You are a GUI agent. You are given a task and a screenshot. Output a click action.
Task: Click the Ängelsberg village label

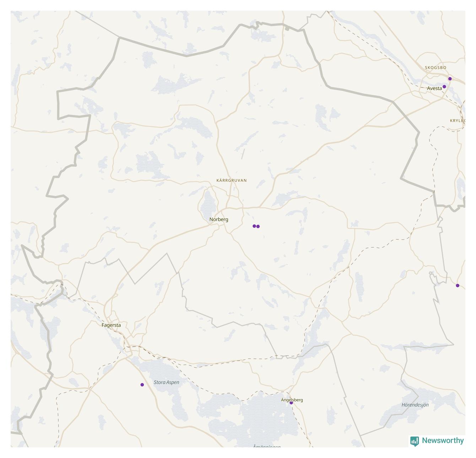(292, 400)
